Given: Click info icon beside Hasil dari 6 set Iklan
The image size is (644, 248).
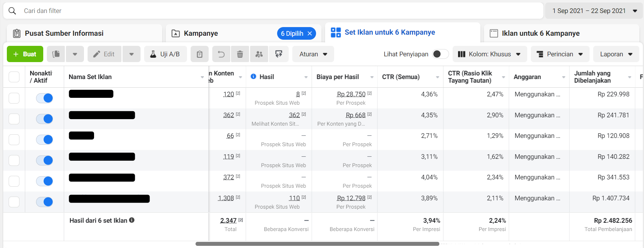Looking at the screenshot, I should (132, 220).
